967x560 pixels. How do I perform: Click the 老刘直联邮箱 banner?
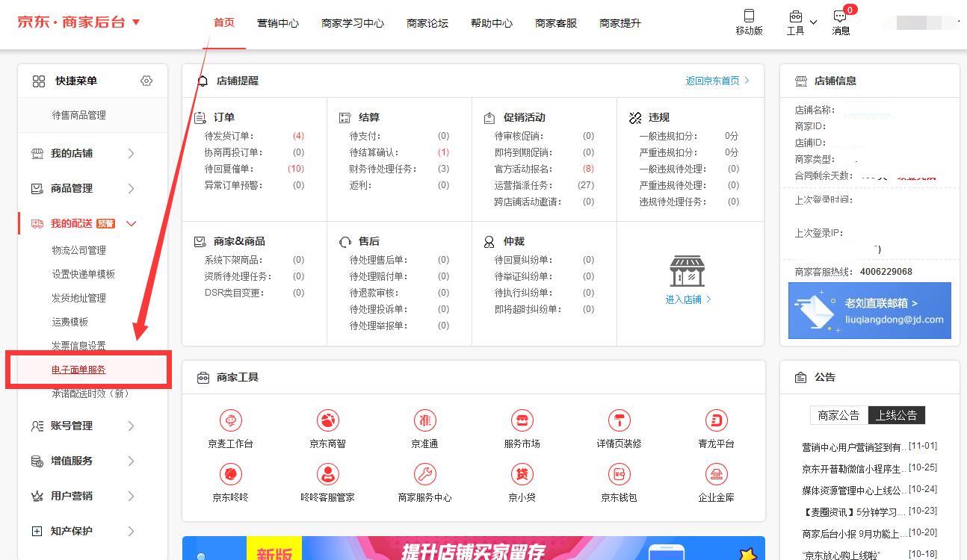point(869,311)
